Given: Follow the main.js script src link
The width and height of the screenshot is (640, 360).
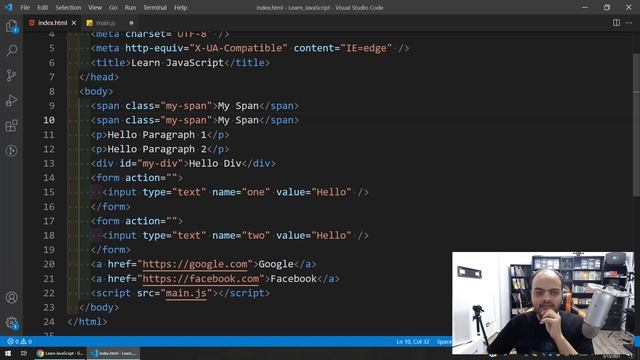Looking at the screenshot, I should (x=186, y=293).
